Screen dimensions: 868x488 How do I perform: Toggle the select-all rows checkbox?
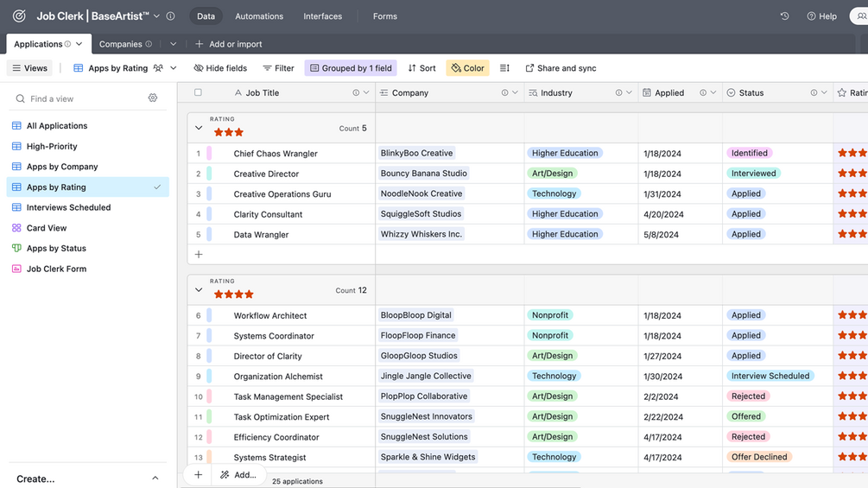click(x=198, y=92)
